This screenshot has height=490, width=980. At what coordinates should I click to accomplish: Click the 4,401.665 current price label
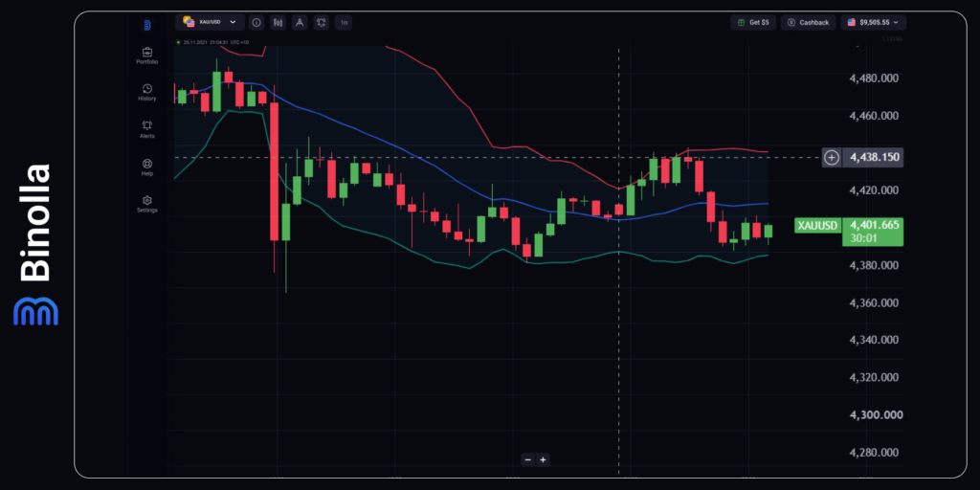[873, 225]
